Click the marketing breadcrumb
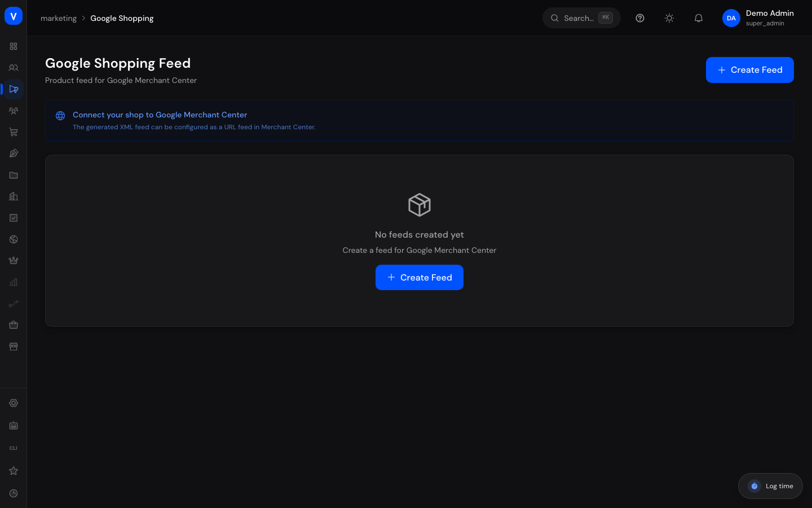The height and width of the screenshot is (508, 812). point(59,18)
